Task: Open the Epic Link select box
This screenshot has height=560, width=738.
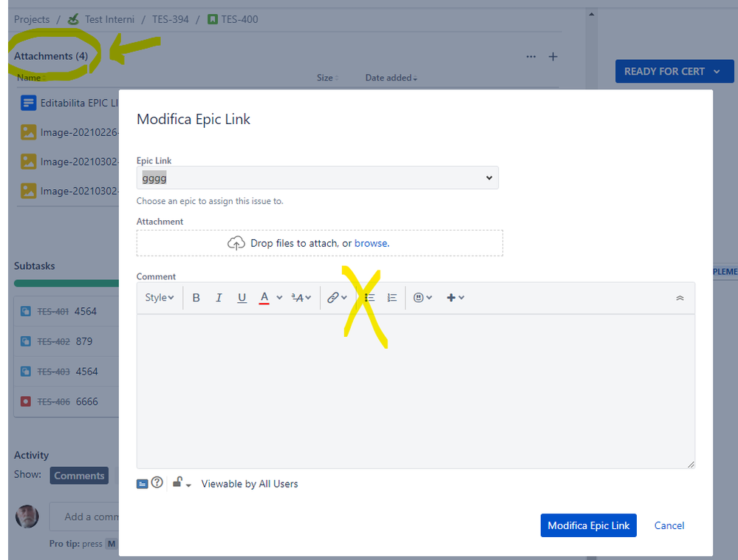Action: tap(317, 178)
